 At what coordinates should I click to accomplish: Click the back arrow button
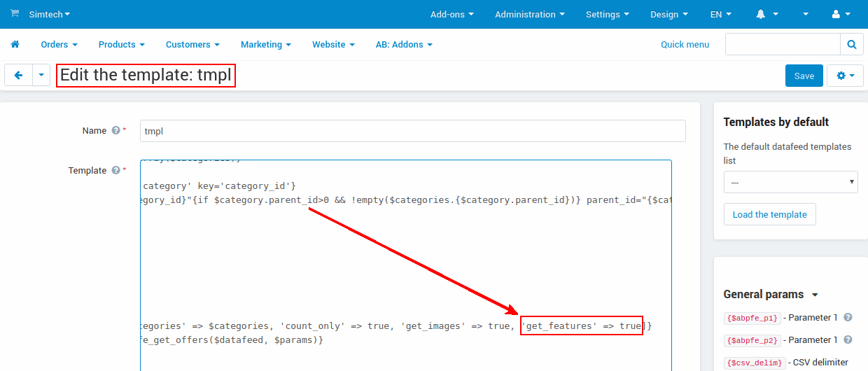pos(18,76)
